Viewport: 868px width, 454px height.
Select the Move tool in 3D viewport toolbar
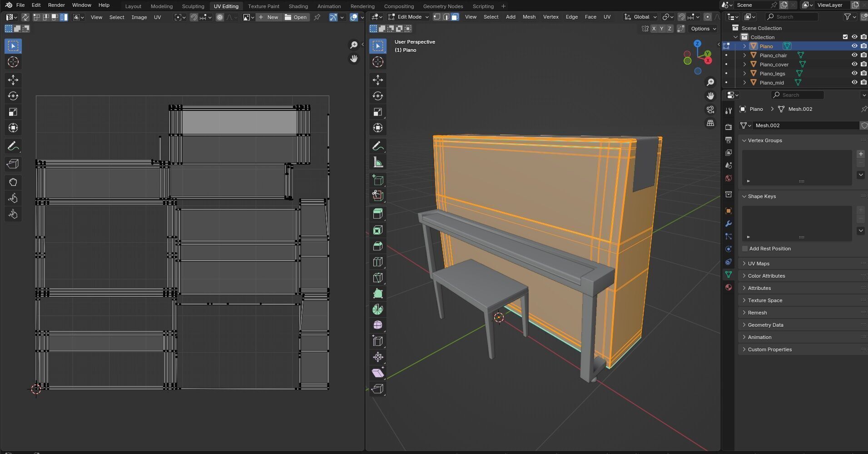pyautogui.click(x=377, y=80)
